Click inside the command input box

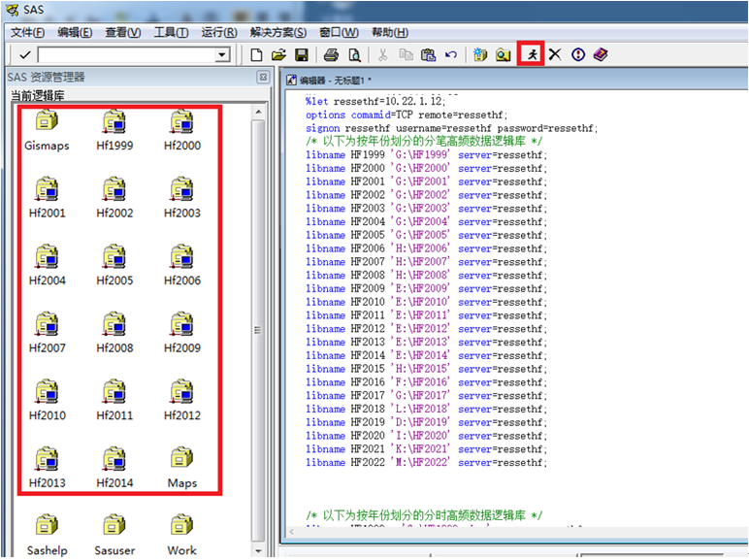(127, 55)
